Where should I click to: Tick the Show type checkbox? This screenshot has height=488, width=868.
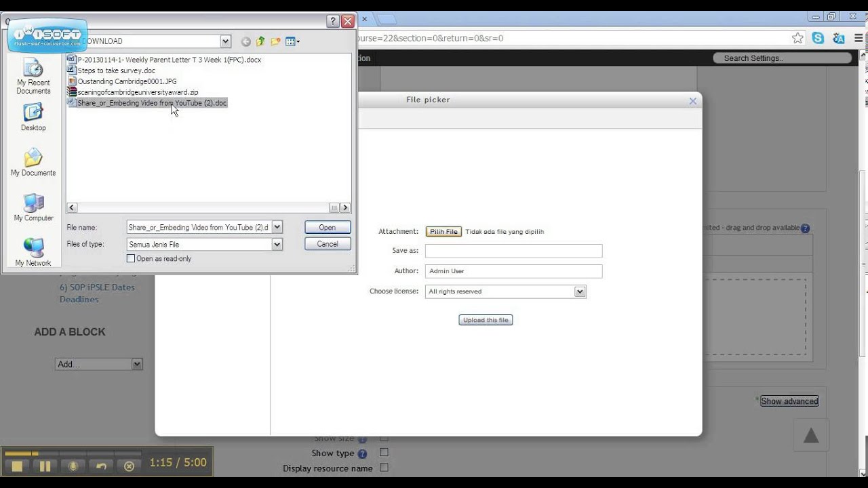click(384, 452)
